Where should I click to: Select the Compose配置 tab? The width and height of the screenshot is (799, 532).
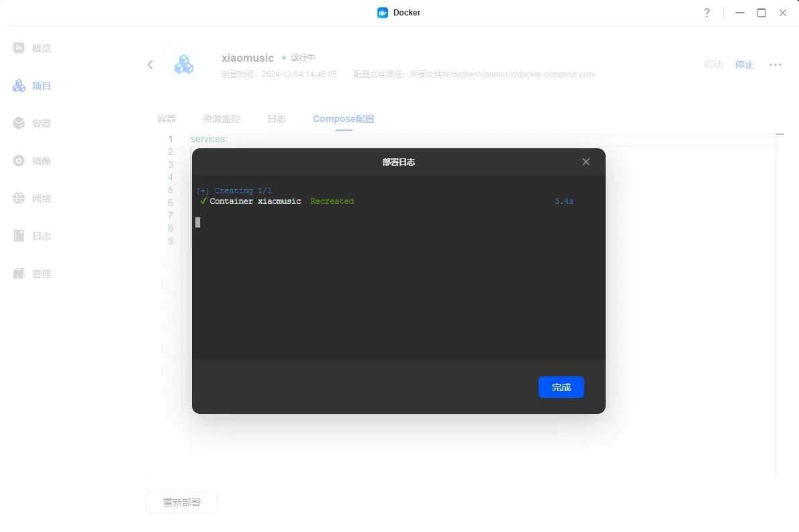344,119
